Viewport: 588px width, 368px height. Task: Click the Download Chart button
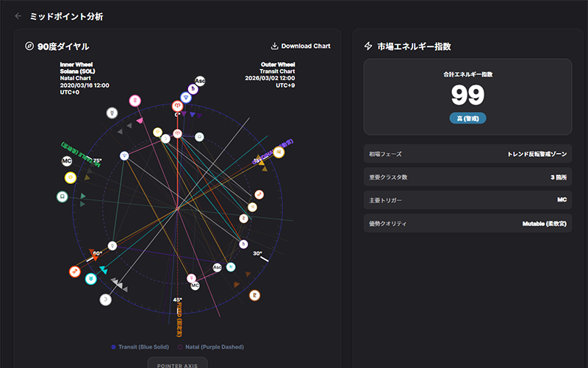[301, 46]
